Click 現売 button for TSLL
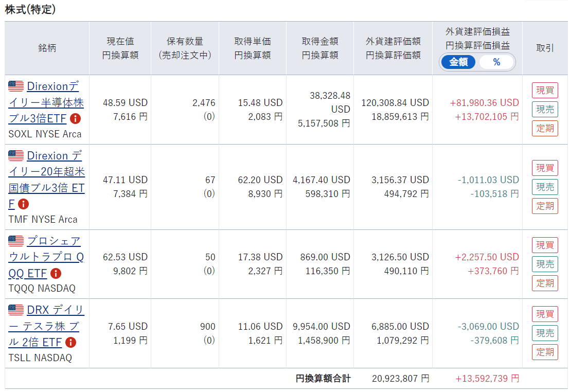 [545, 333]
